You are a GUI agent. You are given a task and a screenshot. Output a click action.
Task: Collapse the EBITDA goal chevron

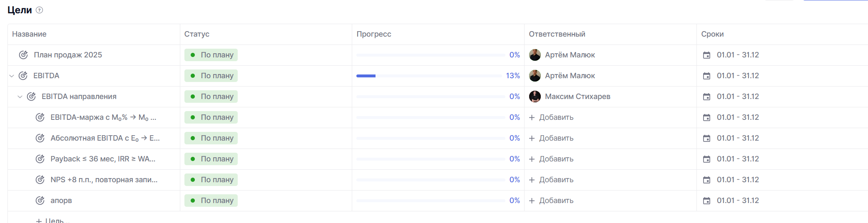click(12, 76)
